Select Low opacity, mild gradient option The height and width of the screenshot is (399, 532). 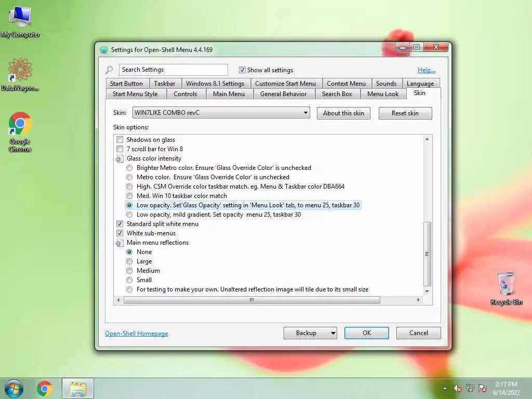tap(129, 215)
